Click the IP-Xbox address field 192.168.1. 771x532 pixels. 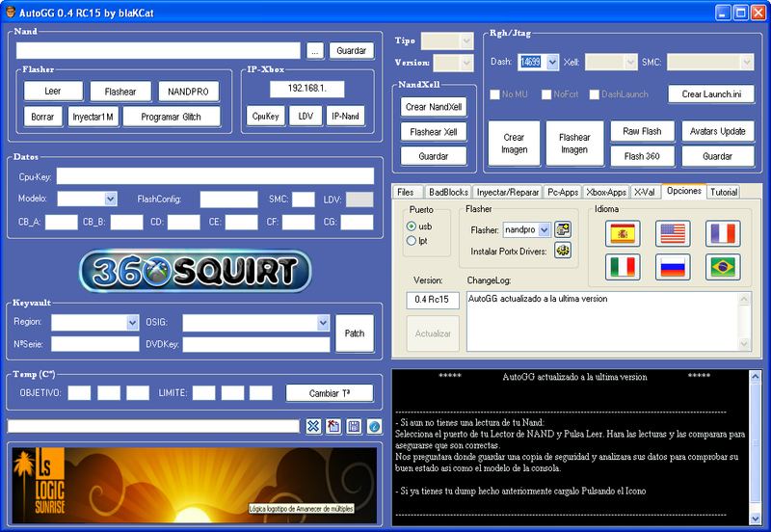(x=306, y=89)
